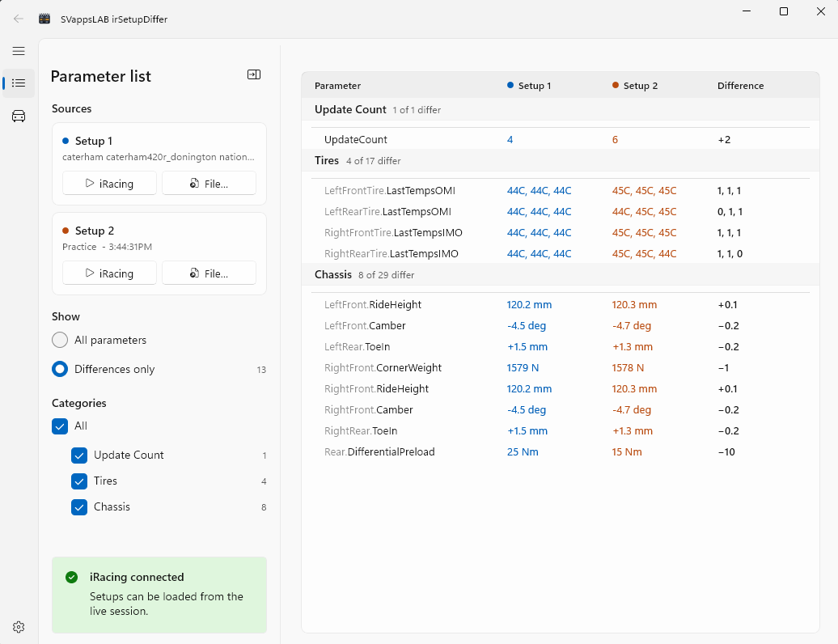Click the Difference column header

[740, 86]
